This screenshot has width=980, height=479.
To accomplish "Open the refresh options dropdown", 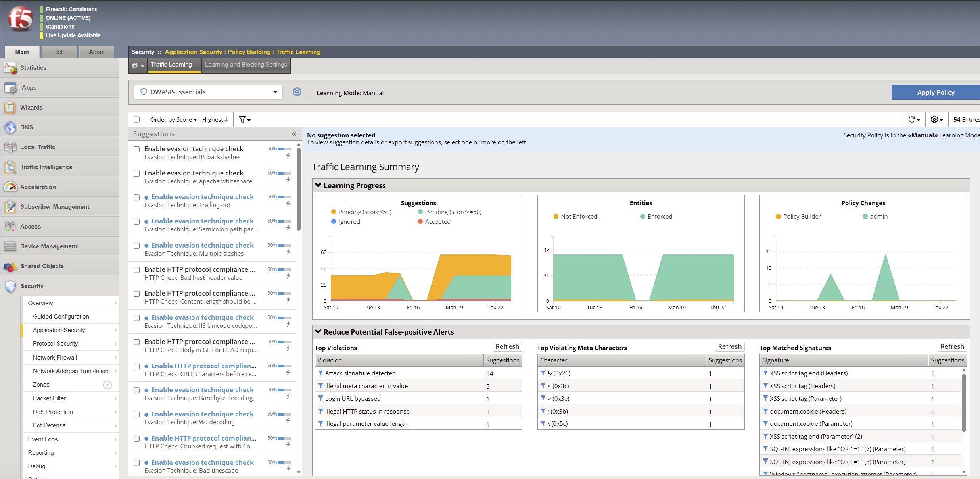I will [914, 119].
